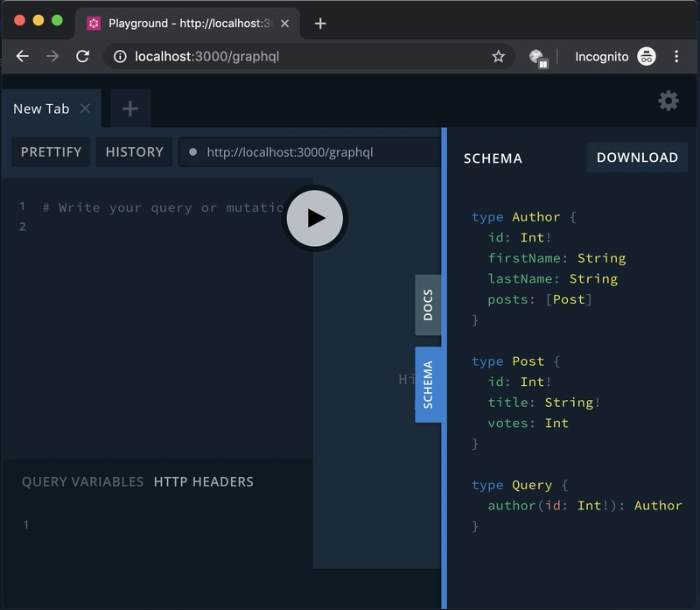Download the schema via DOWNLOAD button
This screenshot has width=700, height=610.
coord(637,158)
